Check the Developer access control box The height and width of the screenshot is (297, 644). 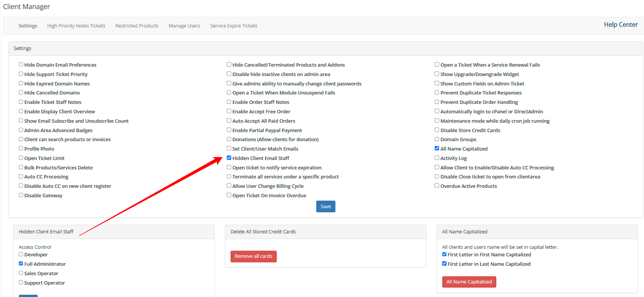coord(21,254)
